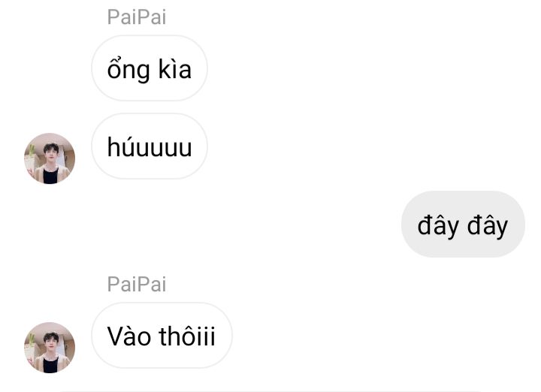Select the 'ổng kìa' message bubble

pos(150,68)
